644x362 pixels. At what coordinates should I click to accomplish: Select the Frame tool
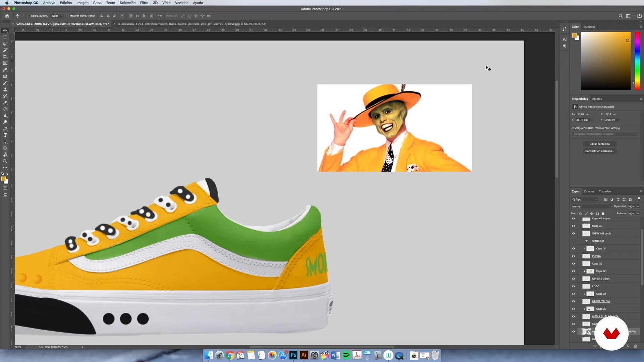click(5, 63)
